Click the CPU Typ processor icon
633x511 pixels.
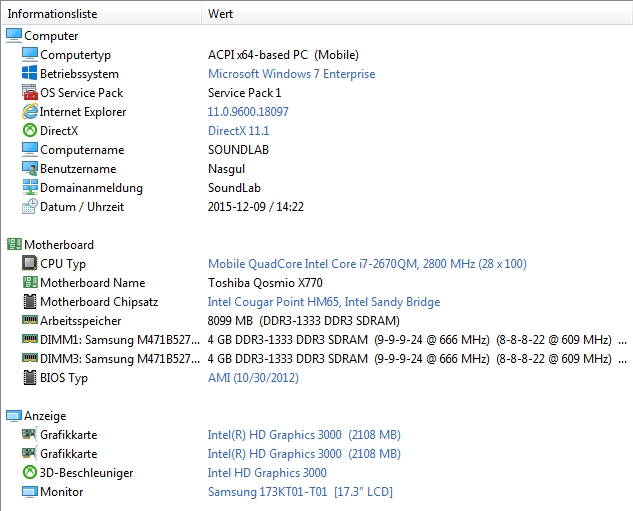pyautogui.click(x=30, y=263)
